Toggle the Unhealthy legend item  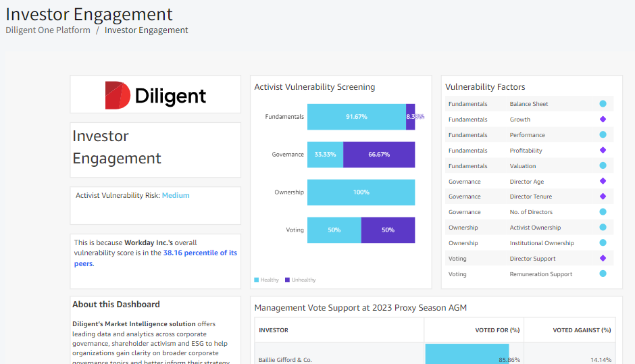[x=300, y=280]
